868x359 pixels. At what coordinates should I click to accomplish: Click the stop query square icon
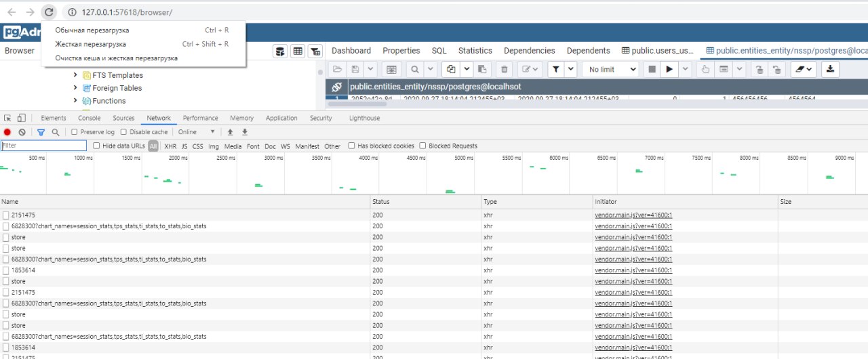coord(652,69)
